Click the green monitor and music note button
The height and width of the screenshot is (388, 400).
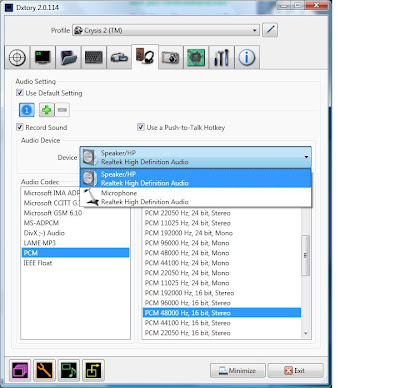click(68, 370)
